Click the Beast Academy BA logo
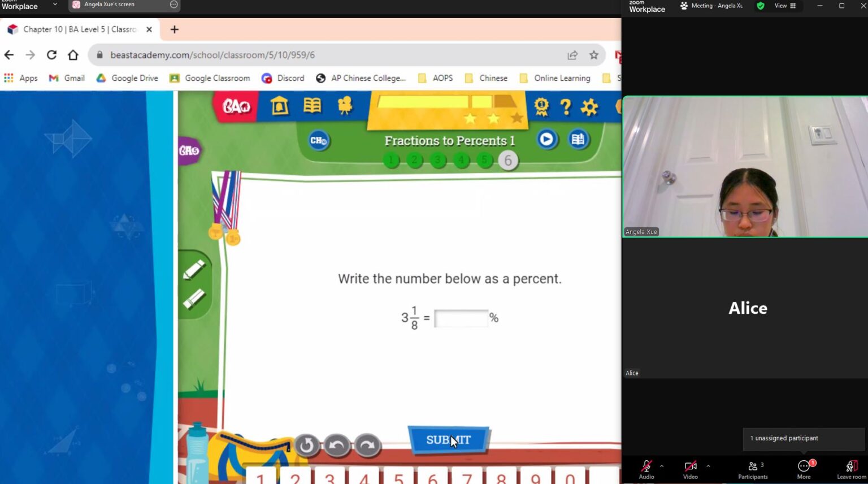Viewport: 868px width, 484px height. (236, 105)
